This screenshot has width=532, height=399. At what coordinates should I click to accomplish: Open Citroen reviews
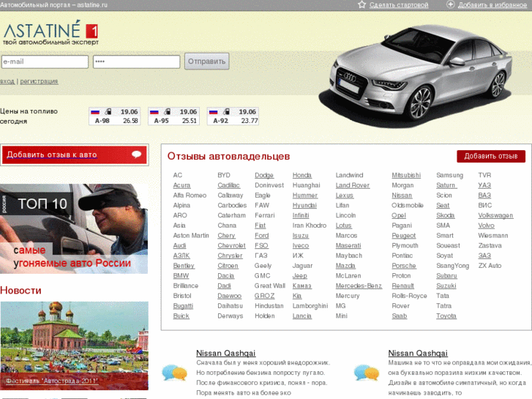click(x=228, y=266)
